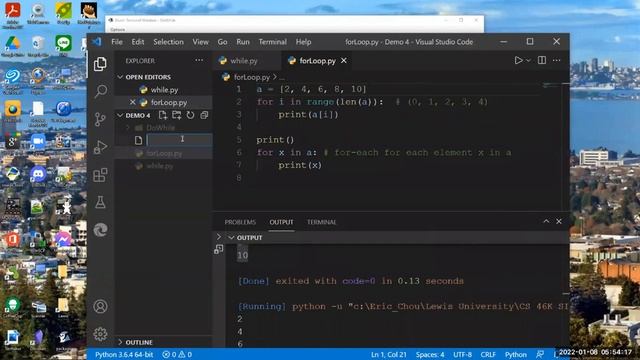This screenshot has height=360, width=640.
Task: Change line ending via CRLF status item
Action: coord(488,354)
